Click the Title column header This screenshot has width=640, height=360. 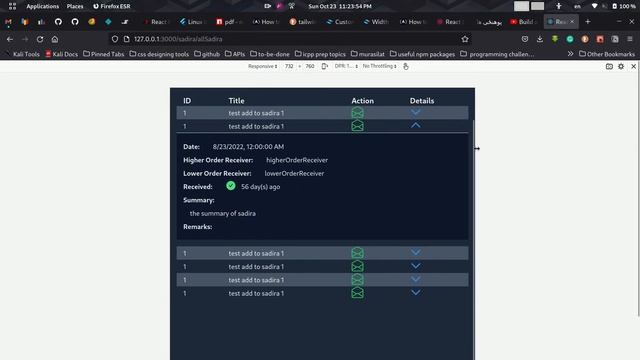236,100
